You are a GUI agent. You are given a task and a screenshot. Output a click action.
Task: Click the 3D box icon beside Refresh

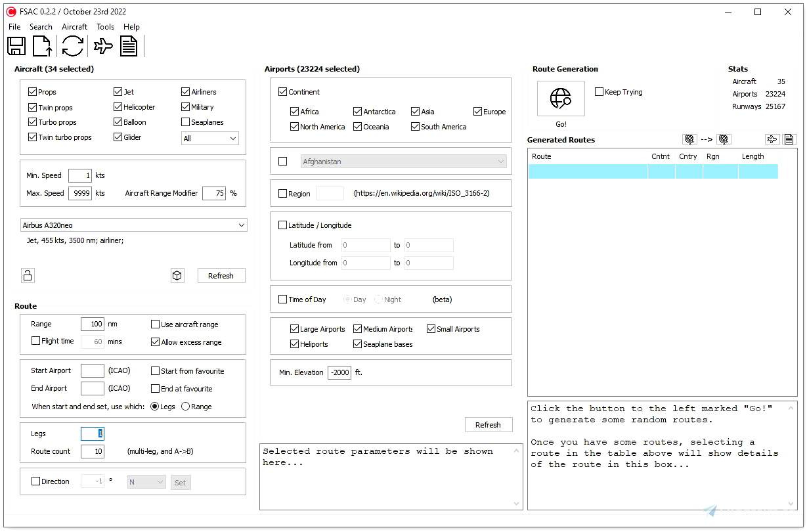[x=177, y=275]
